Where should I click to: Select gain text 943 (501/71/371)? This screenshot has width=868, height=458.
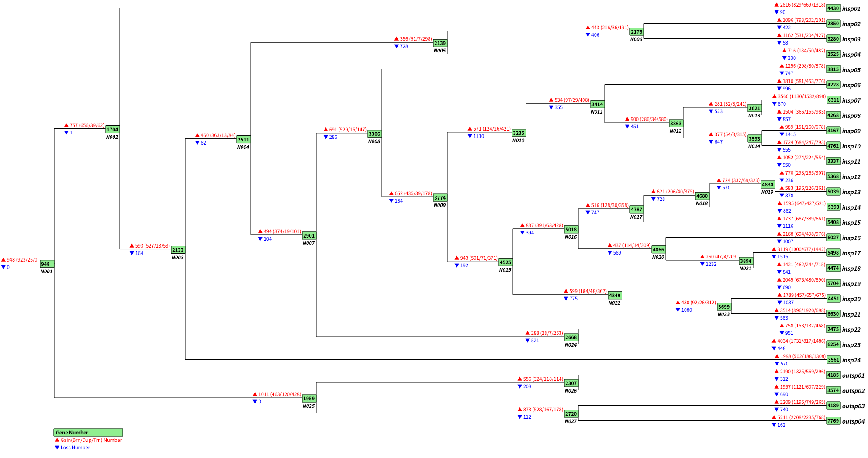479,258
